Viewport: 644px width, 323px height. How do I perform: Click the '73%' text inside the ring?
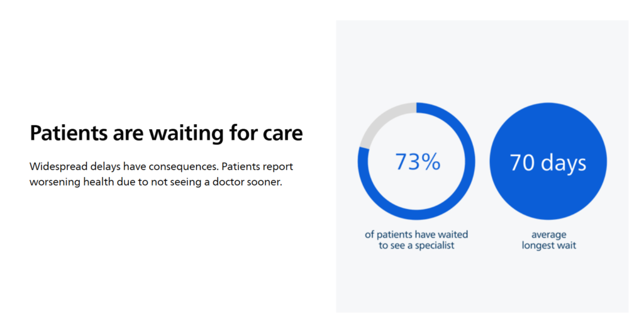(x=418, y=161)
